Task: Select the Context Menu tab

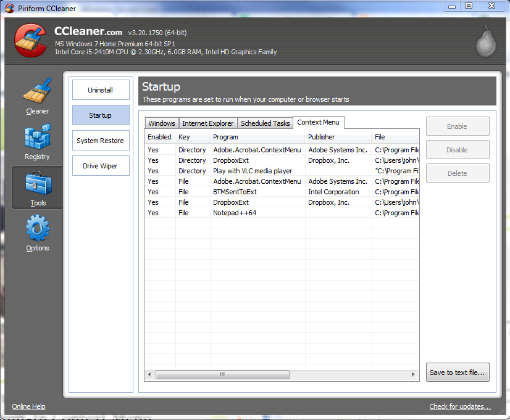Action: [x=319, y=123]
